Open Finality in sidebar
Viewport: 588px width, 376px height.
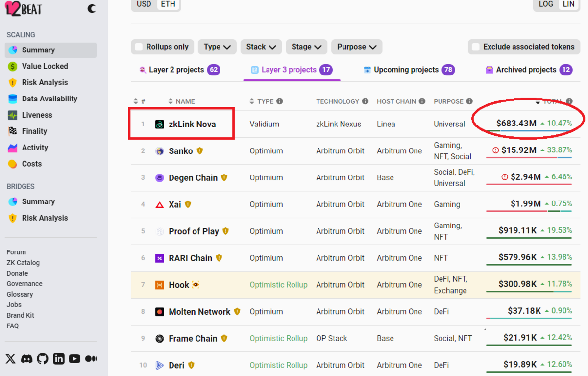[51, 131]
